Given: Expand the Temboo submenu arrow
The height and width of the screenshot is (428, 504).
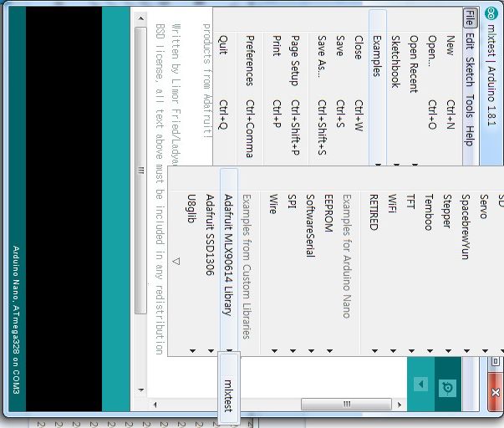Looking at the screenshot, I should [430, 351].
